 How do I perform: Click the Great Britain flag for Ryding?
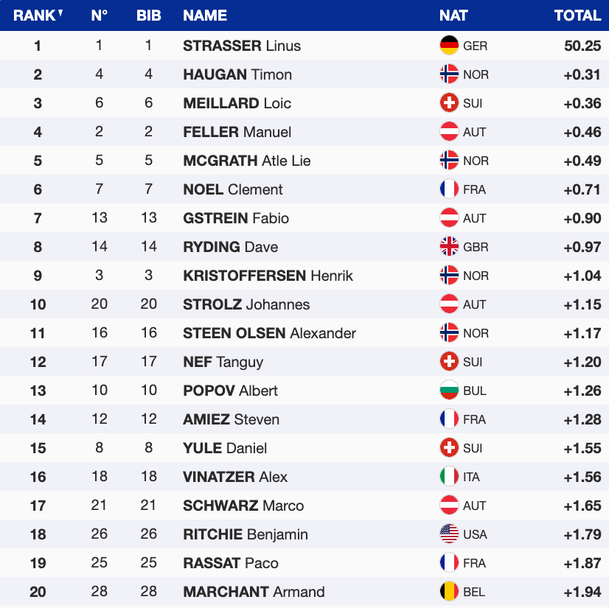click(449, 247)
